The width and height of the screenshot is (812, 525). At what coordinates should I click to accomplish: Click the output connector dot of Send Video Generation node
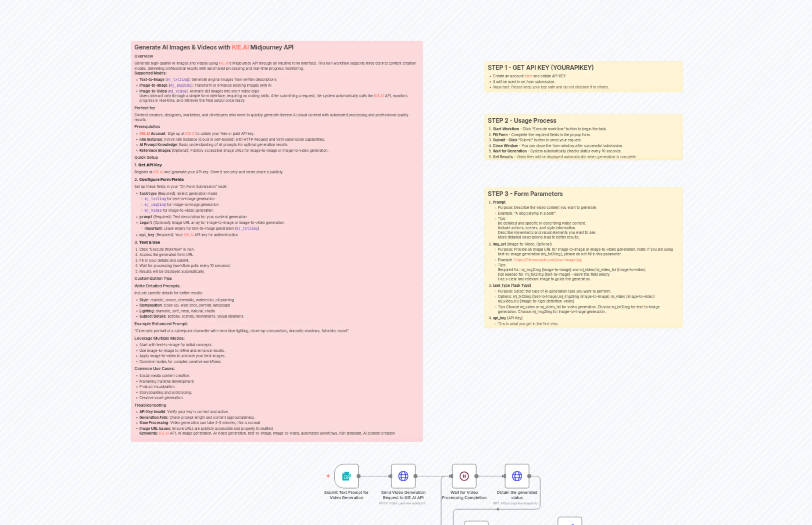click(x=415, y=476)
